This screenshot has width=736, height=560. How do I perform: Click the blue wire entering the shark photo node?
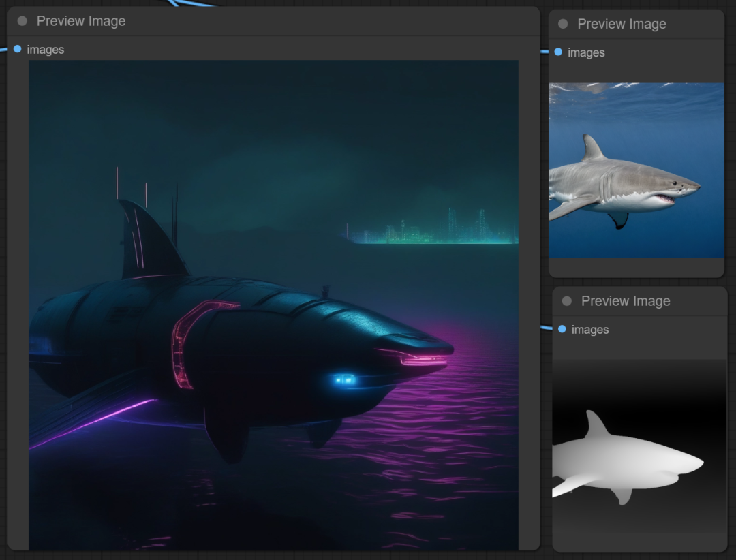click(x=545, y=51)
